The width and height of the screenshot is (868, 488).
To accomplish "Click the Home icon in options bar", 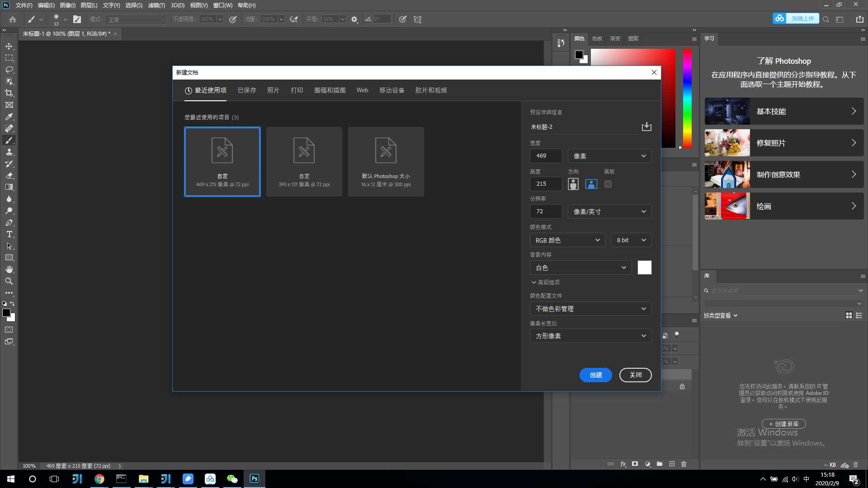I will coord(13,19).
